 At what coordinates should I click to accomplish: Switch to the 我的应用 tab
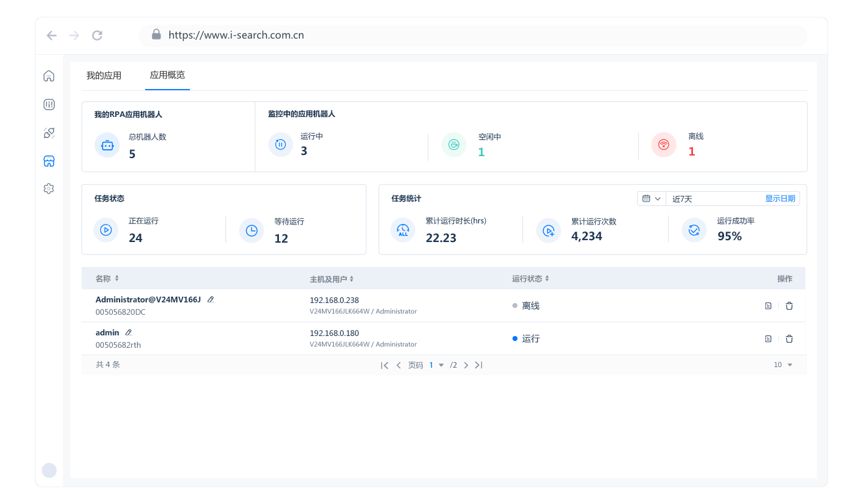104,76
